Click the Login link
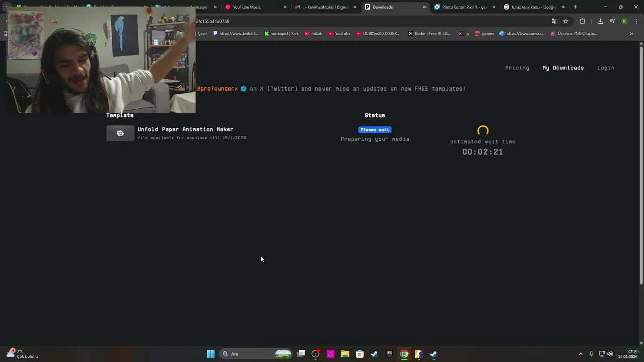The image size is (644, 362). 606,68
